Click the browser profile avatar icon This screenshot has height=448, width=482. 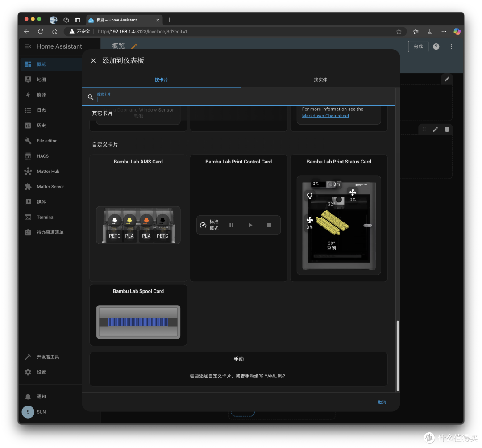coord(54,20)
